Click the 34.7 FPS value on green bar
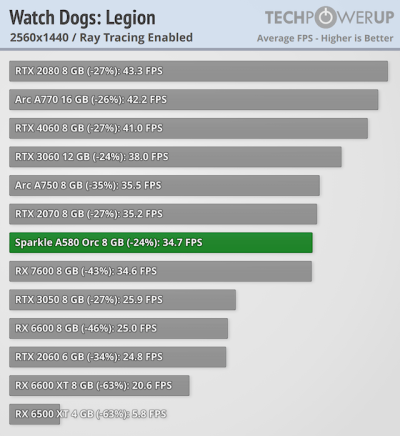Viewport: 400px width, 436px height. (x=182, y=242)
